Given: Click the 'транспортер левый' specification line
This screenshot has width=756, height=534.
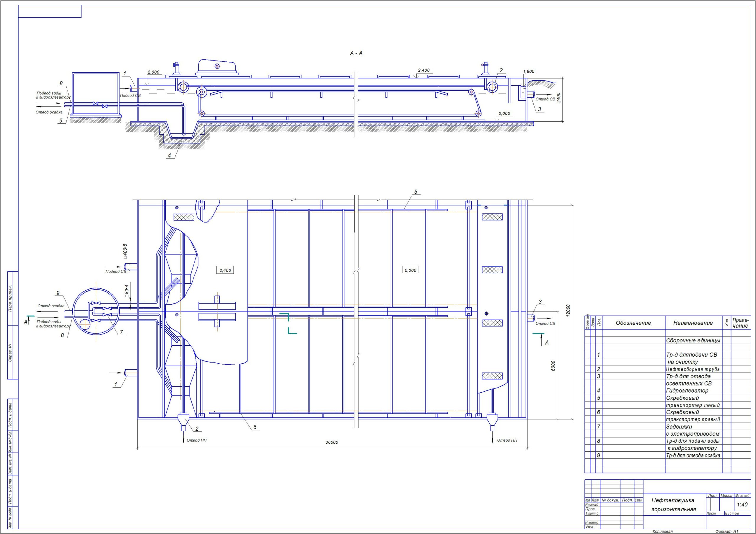Looking at the screenshot, I should click(693, 405).
